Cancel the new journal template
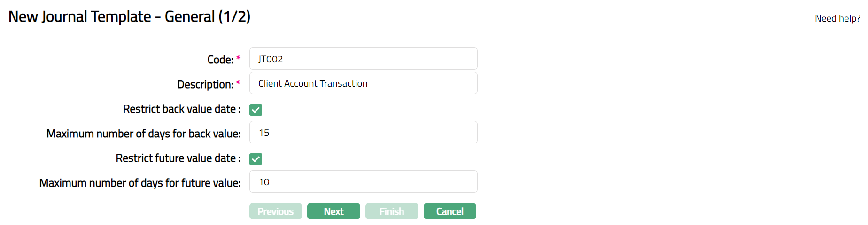The height and width of the screenshot is (225, 868). [x=449, y=211]
